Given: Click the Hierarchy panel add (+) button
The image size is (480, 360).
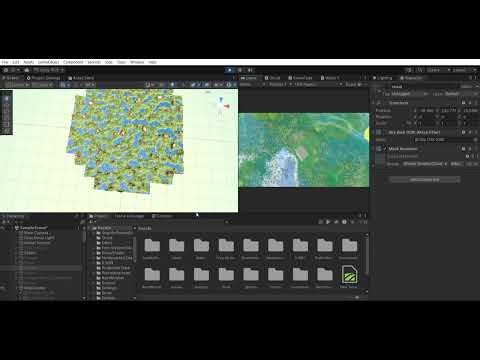Looking at the screenshot, I should (x=5, y=222).
